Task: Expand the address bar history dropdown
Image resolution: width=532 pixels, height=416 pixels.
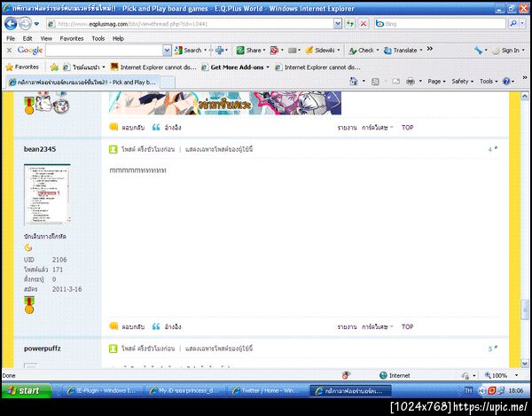Action: [x=338, y=24]
